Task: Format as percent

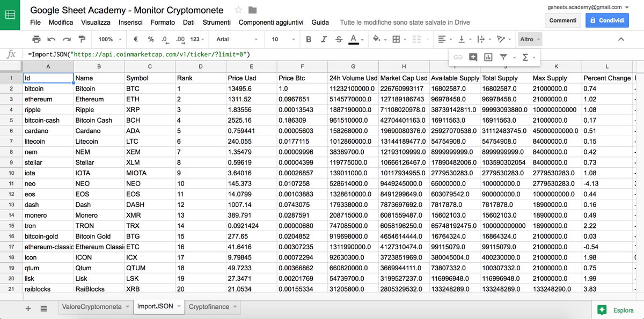Action: tap(151, 39)
